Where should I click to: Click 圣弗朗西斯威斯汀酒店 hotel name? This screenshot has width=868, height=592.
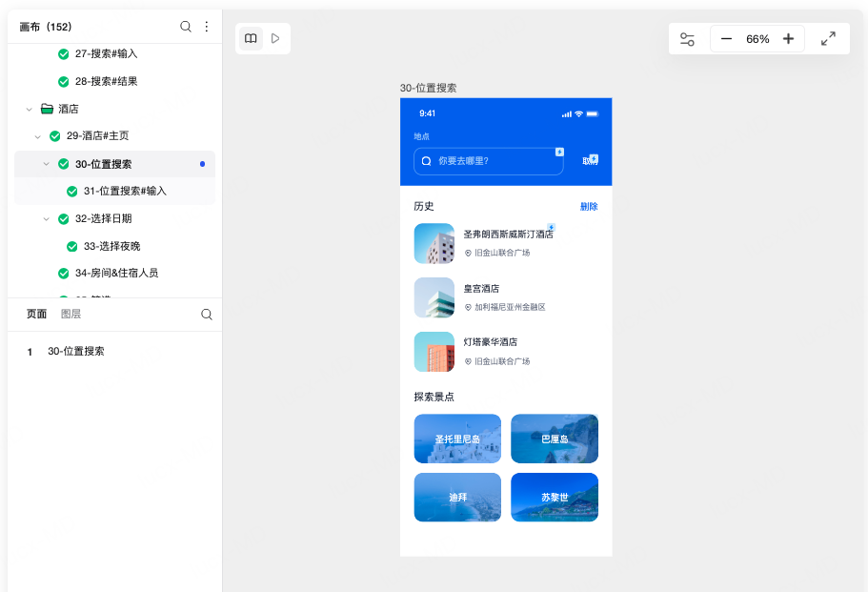[x=508, y=235]
